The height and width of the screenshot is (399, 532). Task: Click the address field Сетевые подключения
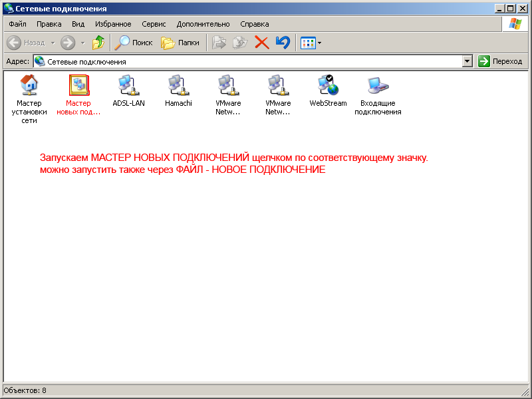pos(247,61)
